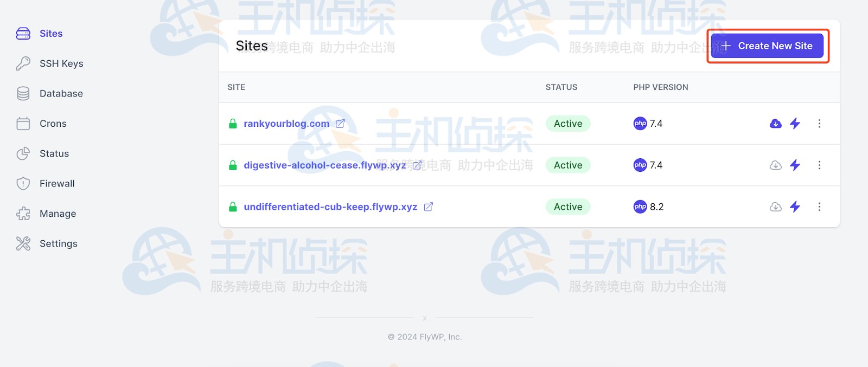The image size is (868, 367).
Task: Click the lightning bolt icon for rankyourblog.com
Action: [x=795, y=124]
